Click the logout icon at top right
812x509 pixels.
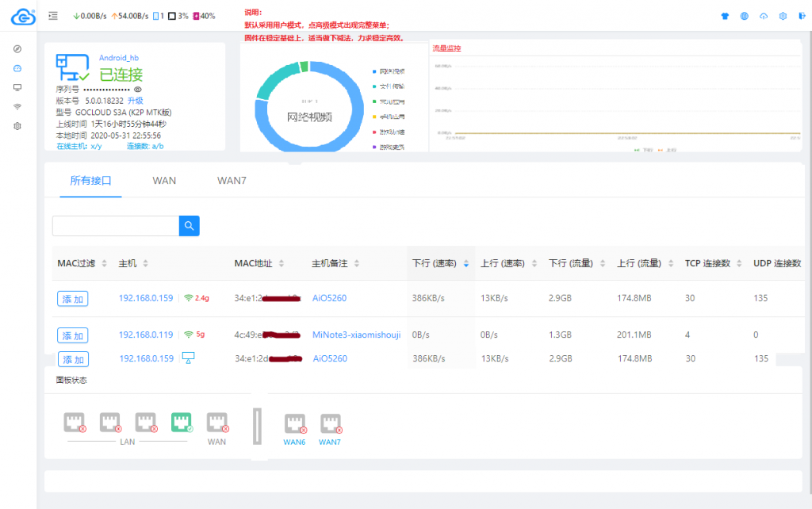click(x=802, y=16)
